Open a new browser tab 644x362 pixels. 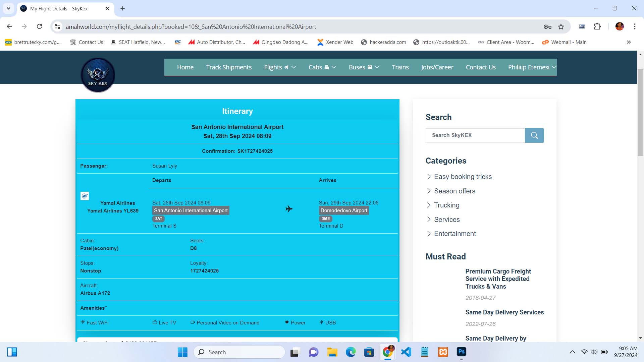point(122,8)
